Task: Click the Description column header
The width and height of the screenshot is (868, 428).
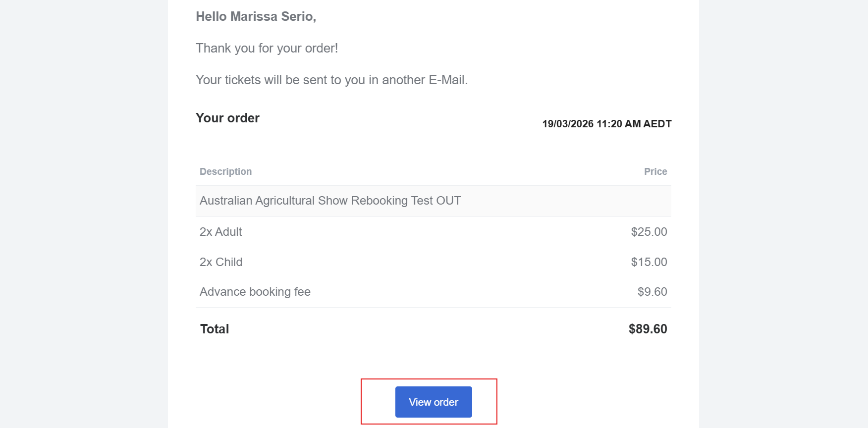Action: click(x=225, y=171)
